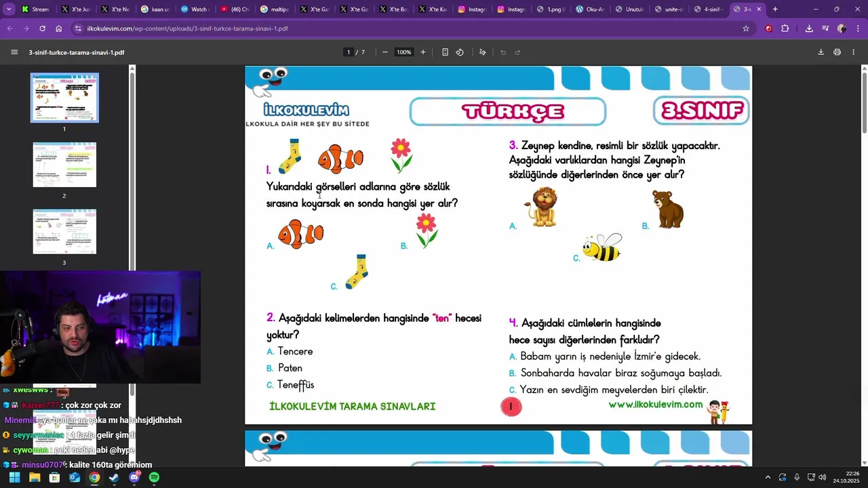Open Microsoft Store from taskbar
The height and width of the screenshot is (488, 868).
tap(54, 477)
